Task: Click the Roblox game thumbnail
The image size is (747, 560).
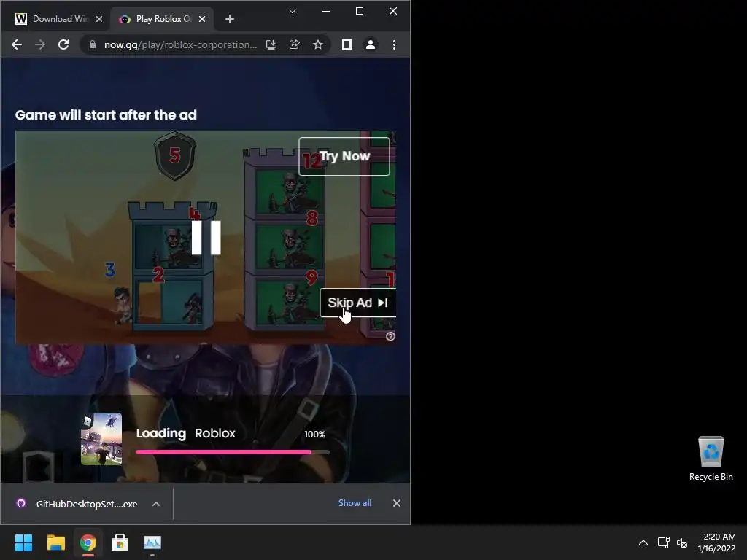Action: [x=101, y=439]
